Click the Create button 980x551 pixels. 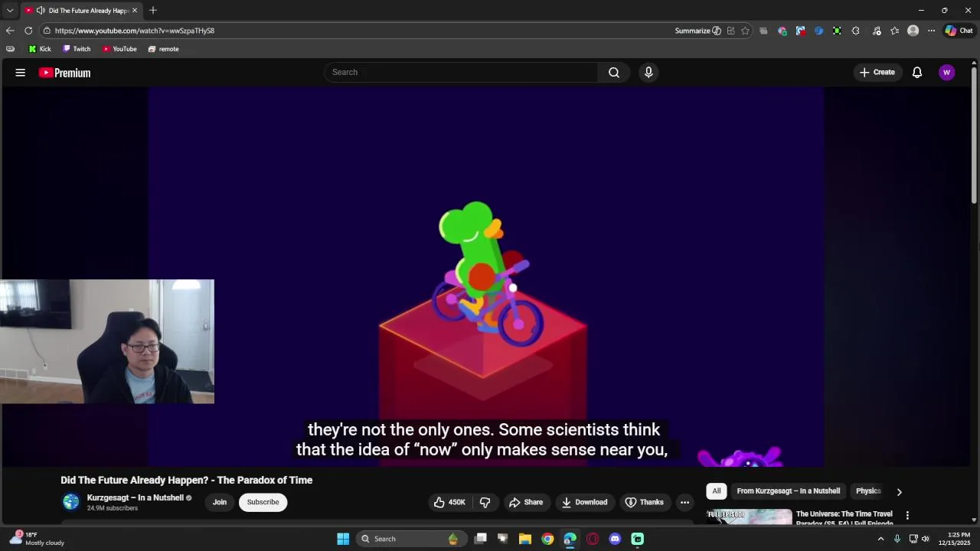pyautogui.click(x=877, y=73)
